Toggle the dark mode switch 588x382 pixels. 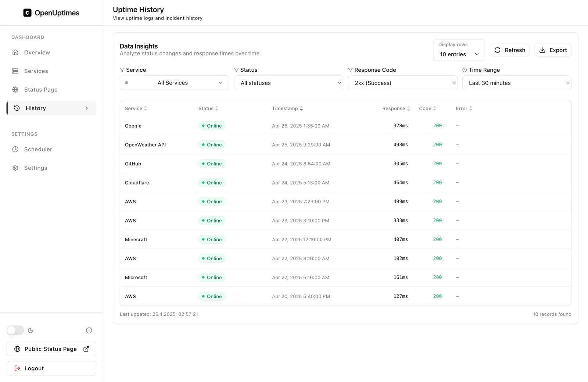15,331
